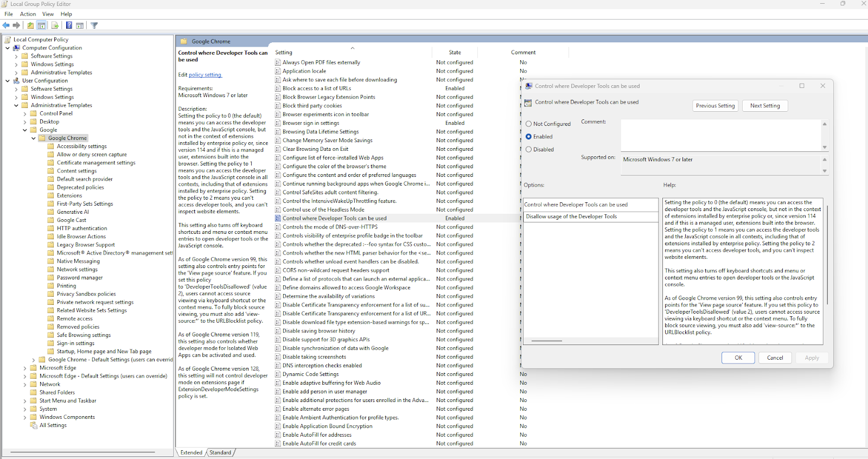Expand Google Chrome - Default Settings node
Screen dimensions: 868x459
click(x=34, y=360)
